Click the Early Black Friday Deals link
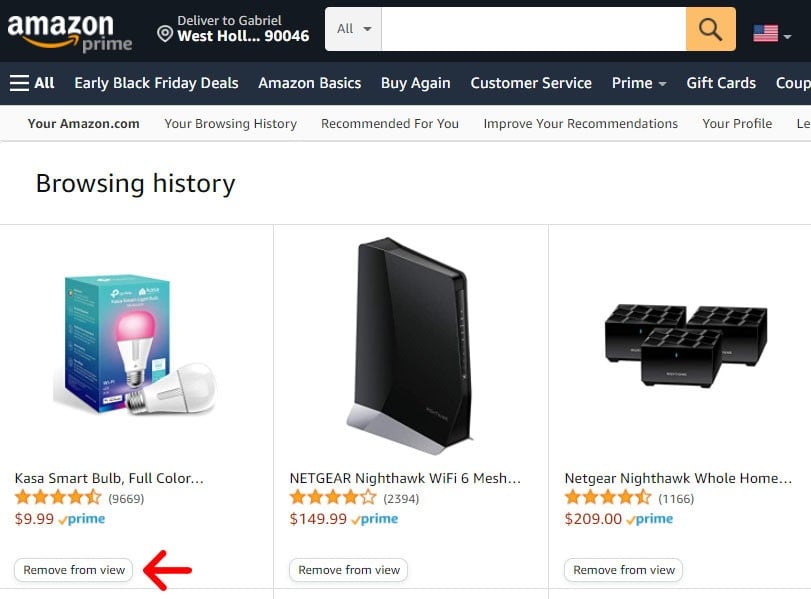 coord(156,83)
